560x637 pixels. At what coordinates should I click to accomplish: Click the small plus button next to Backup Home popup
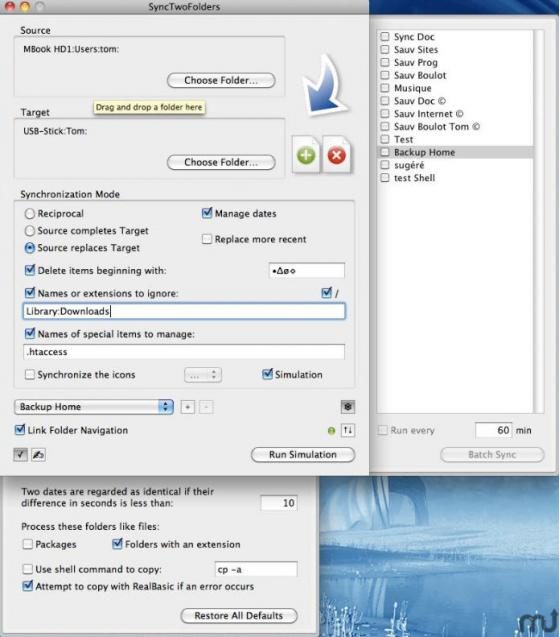point(187,407)
